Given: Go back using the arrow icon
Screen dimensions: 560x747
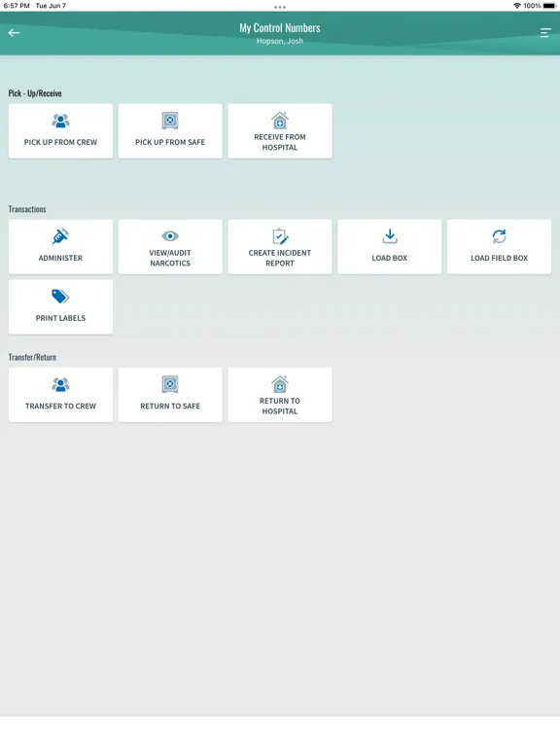Looking at the screenshot, I should 14,33.
